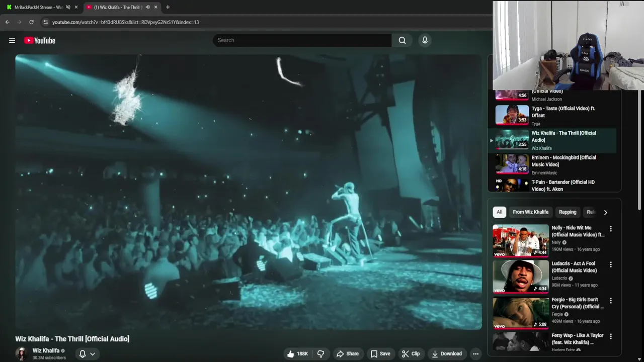Click the video player to pause

[249, 192]
